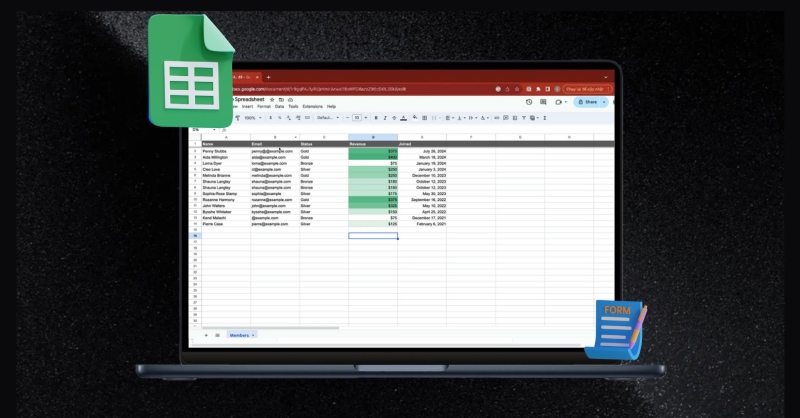
Task: Toggle italic formatting
Action: [385, 118]
